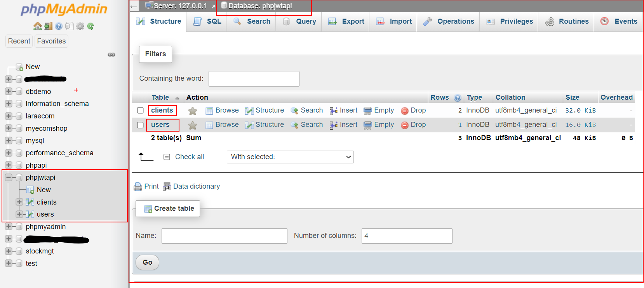Viewport: 644px width, 288px height.
Task: Expand the users table tree node
Action: tap(19, 214)
